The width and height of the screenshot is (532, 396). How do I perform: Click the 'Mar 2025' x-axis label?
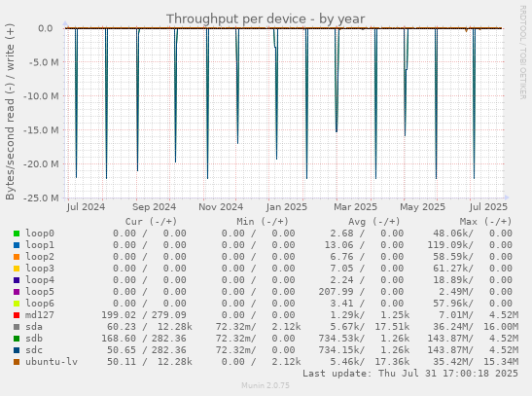point(355,207)
